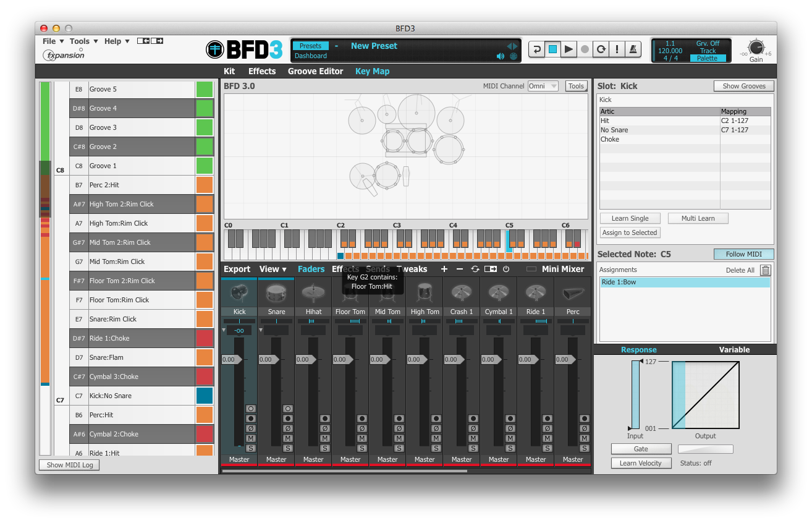
Task: Click the return-to-start transport button
Action: (537, 49)
